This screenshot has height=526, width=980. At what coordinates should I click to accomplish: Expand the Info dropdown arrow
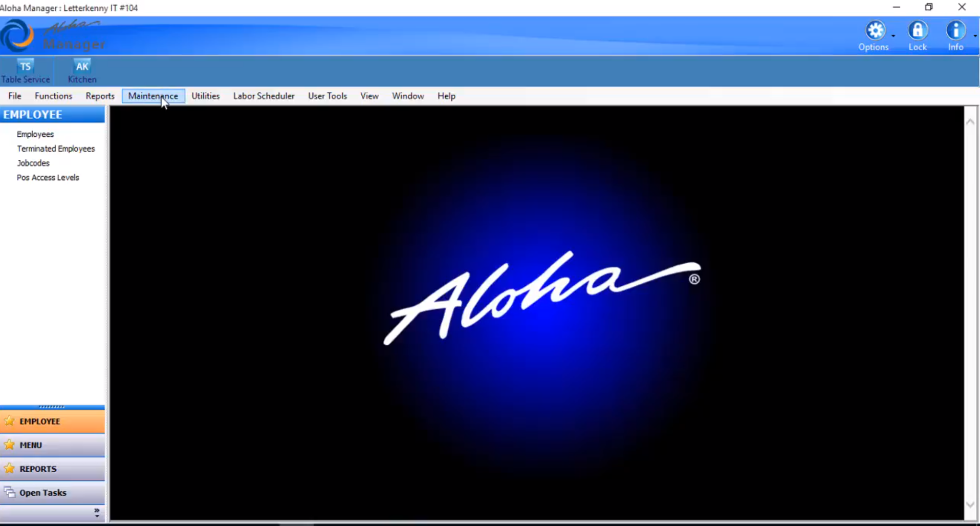click(x=974, y=35)
